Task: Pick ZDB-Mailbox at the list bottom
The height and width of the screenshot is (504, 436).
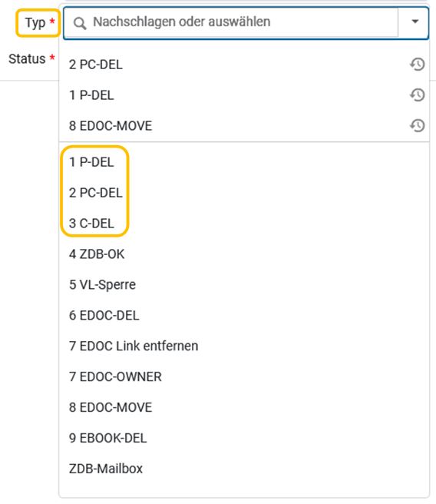Action: [x=244, y=469]
